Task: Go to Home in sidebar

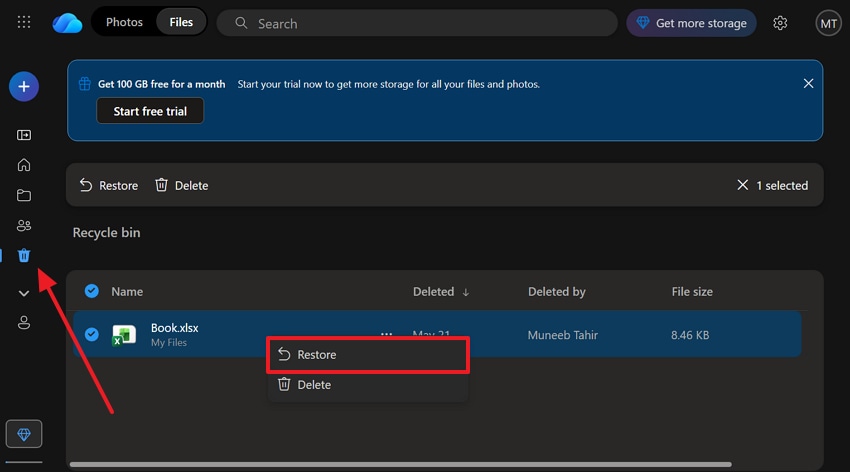Action: click(24, 165)
